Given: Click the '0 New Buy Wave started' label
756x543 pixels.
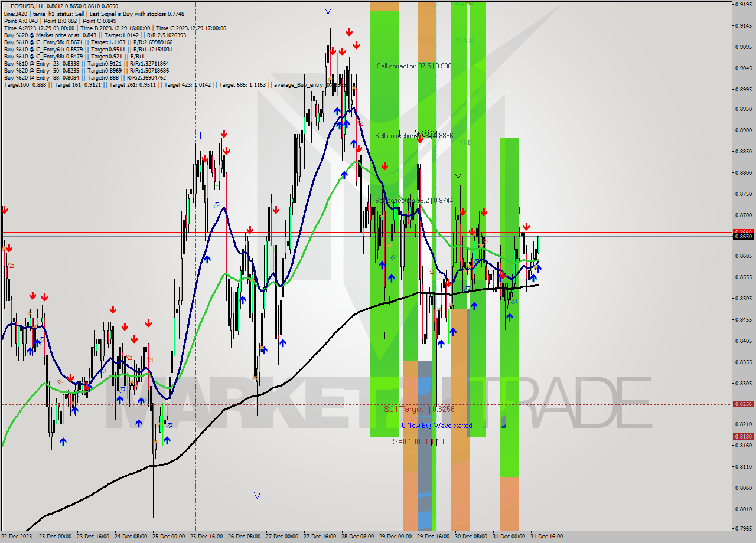Looking at the screenshot, I should click(x=436, y=426).
